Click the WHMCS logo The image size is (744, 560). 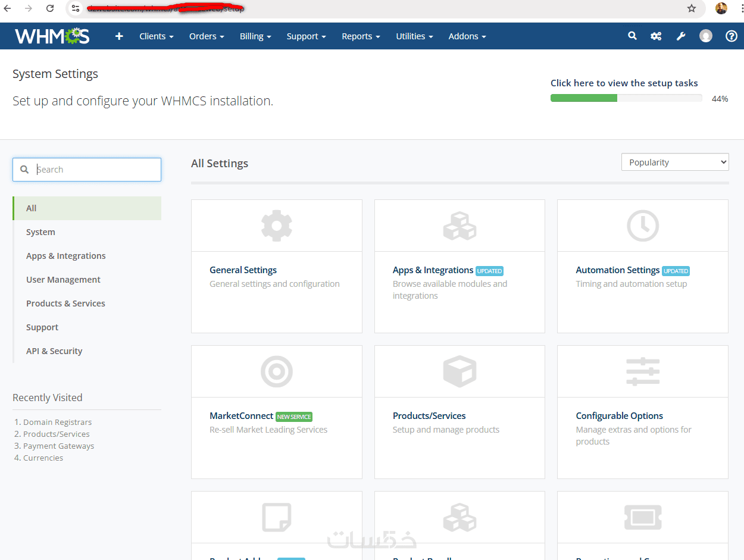point(52,36)
